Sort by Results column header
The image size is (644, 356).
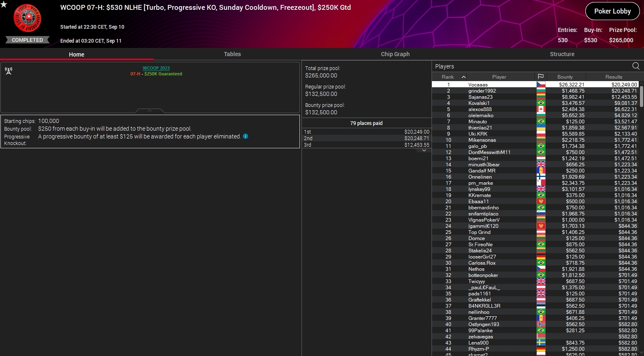click(614, 77)
